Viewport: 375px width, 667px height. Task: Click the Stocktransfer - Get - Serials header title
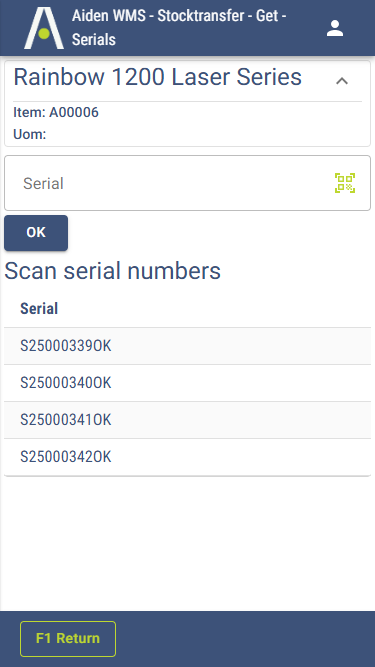(x=179, y=28)
